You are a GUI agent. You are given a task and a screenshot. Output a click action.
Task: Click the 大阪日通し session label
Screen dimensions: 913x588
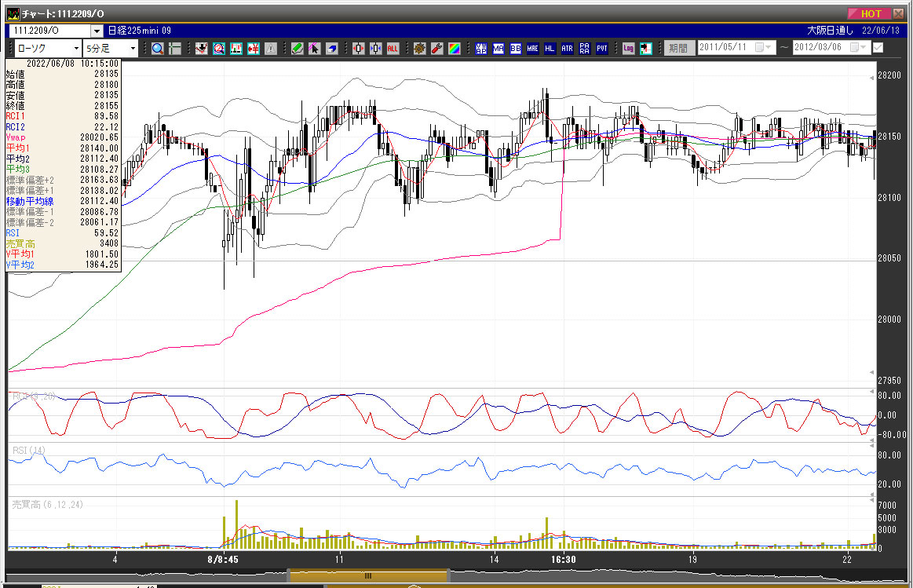coord(831,31)
